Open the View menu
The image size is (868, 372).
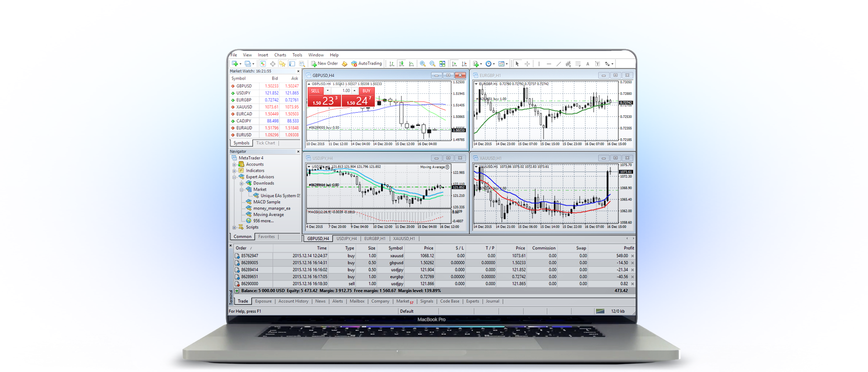247,55
